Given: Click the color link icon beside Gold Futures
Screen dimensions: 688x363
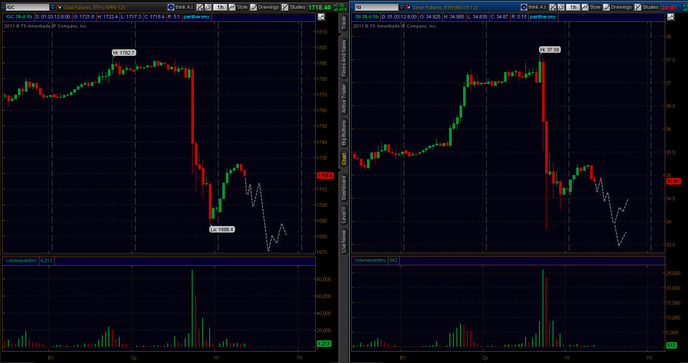Looking at the screenshot, I should pos(59,7).
